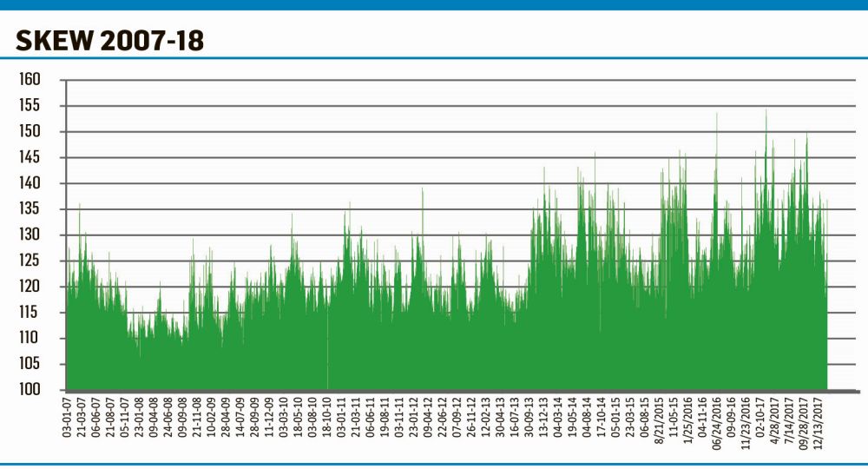The image size is (868, 469).
Task: Select the 05-11-07 x-axis date
Action: click(x=125, y=418)
